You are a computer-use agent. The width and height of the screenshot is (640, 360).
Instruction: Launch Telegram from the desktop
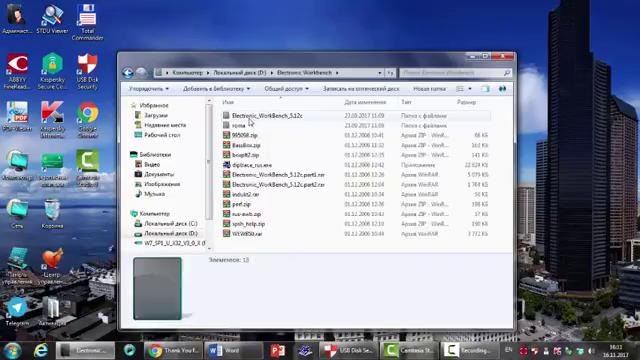point(17,312)
